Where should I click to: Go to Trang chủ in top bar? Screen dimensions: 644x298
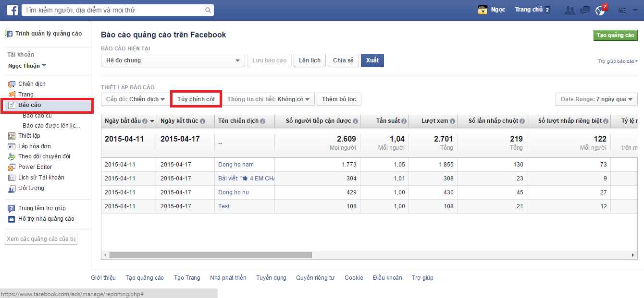[x=529, y=10]
